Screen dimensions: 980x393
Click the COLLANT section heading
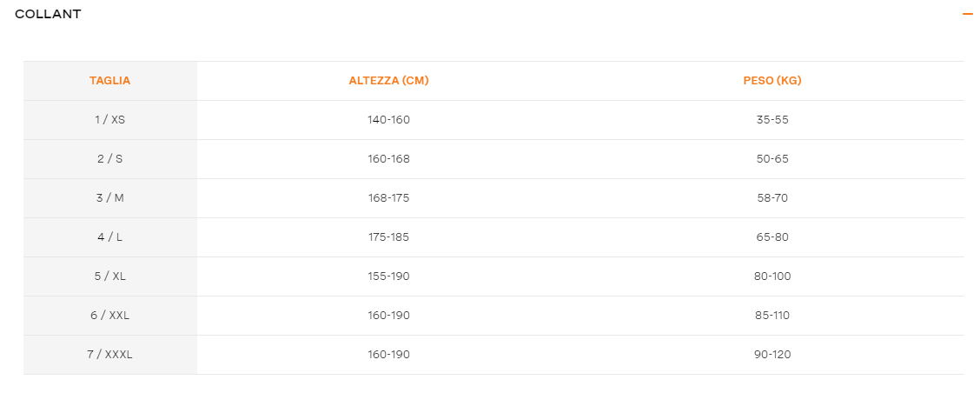48,14
